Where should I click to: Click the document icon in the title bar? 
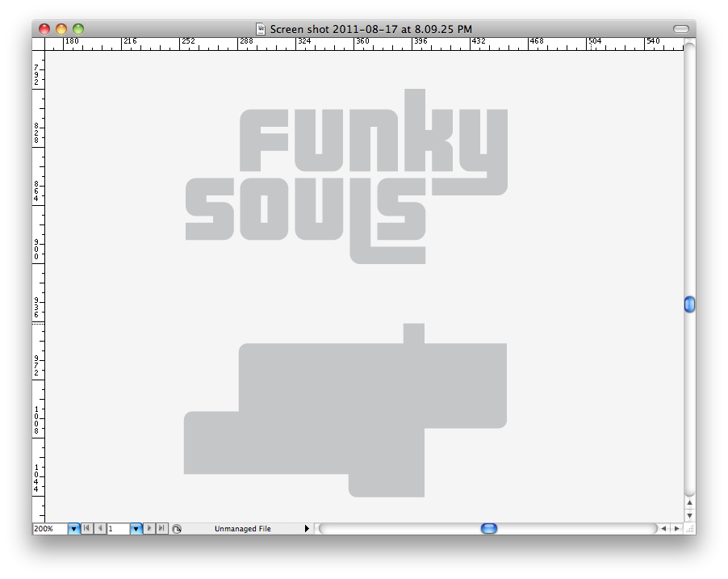point(261,29)
